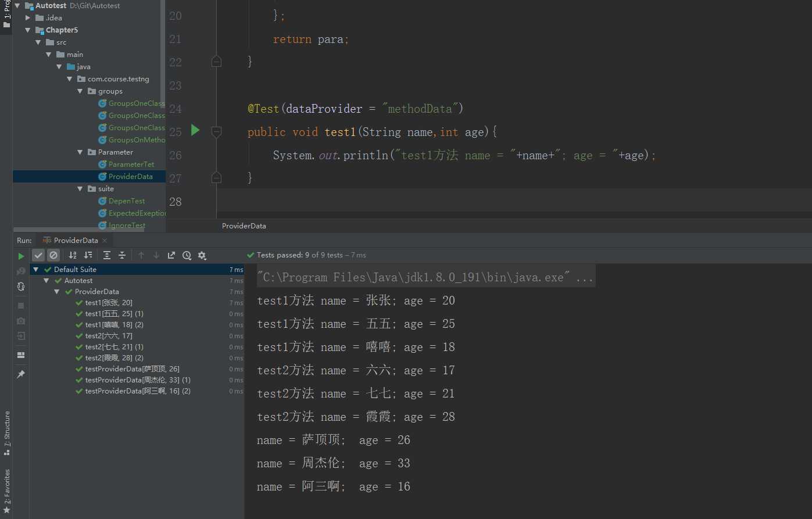This screenshot has height=519, width=812.
Task: Close the ProviderData run tab
Action: click(105, 241)
